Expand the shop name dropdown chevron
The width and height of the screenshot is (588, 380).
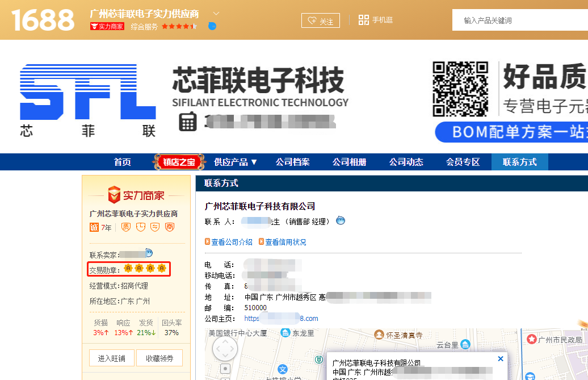coord(216,14)
